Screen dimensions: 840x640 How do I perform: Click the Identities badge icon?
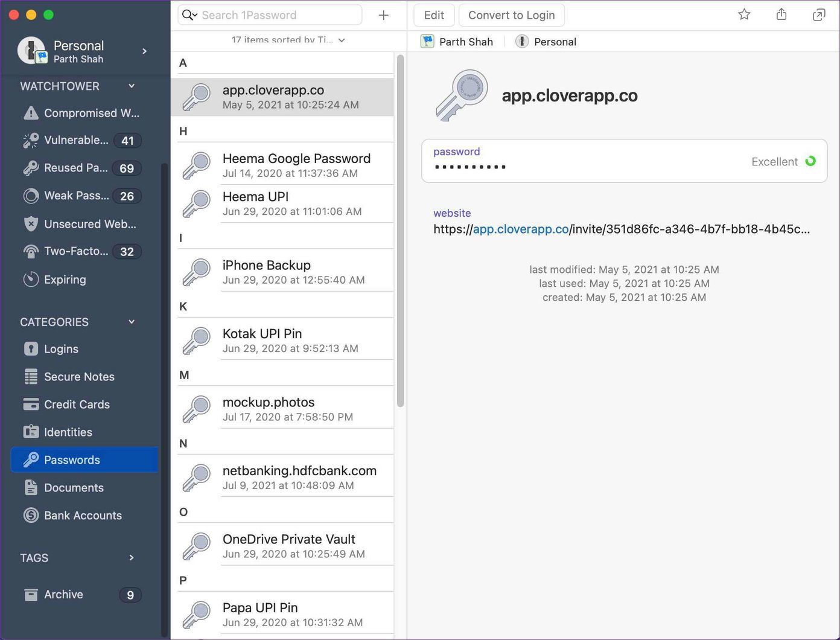click(31, 432)
